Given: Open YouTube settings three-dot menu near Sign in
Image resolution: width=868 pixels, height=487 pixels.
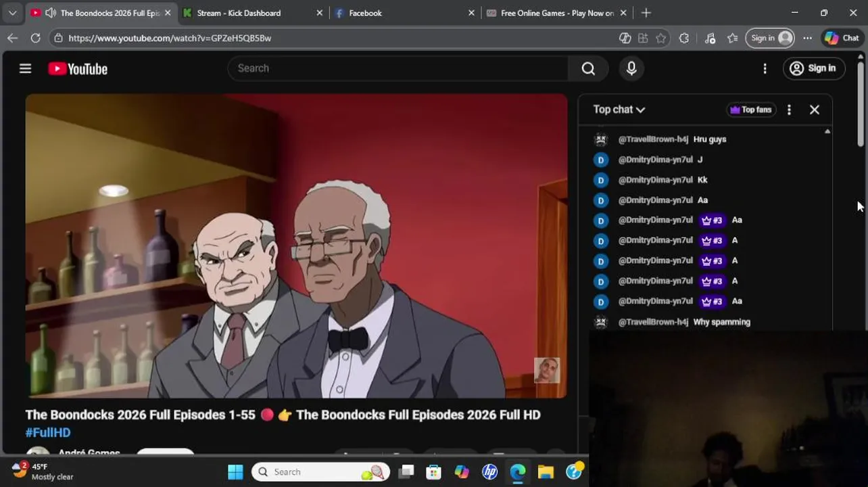Looking at the screenshot, I should pyautogui.click(x=765, y=68).
